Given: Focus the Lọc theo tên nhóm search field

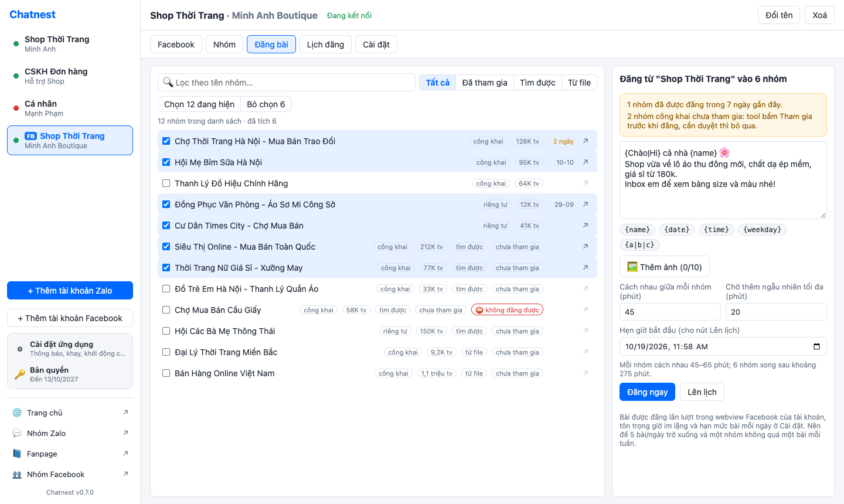Looking at the screenshot, I should [x=287, y=83].
